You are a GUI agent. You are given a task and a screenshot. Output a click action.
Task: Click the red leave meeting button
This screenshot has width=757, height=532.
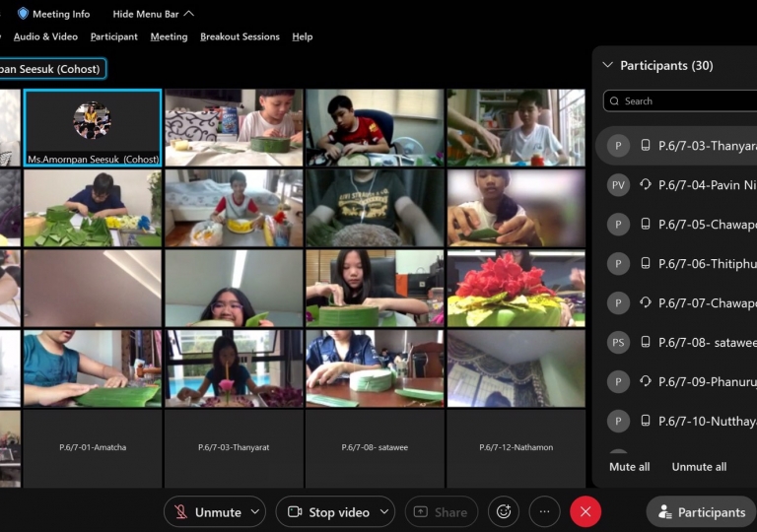tap(585, 511)
